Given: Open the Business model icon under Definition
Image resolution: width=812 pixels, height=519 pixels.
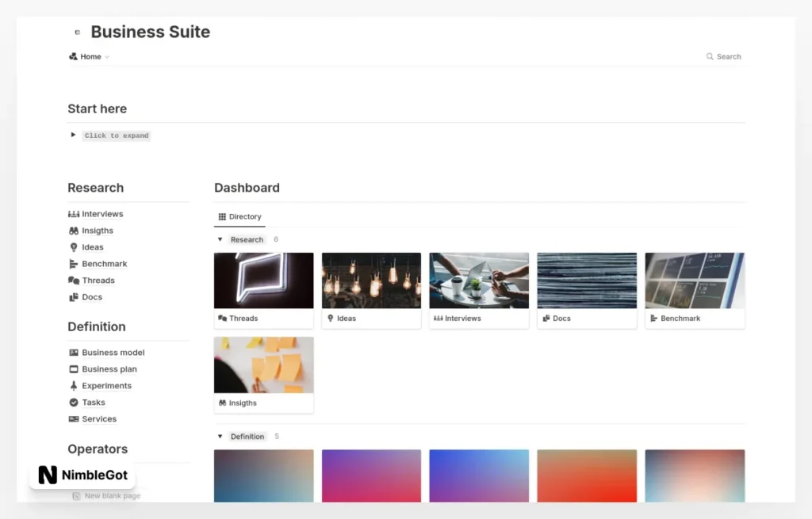Looking at the screenshot, I should click(x=74, y=353).
